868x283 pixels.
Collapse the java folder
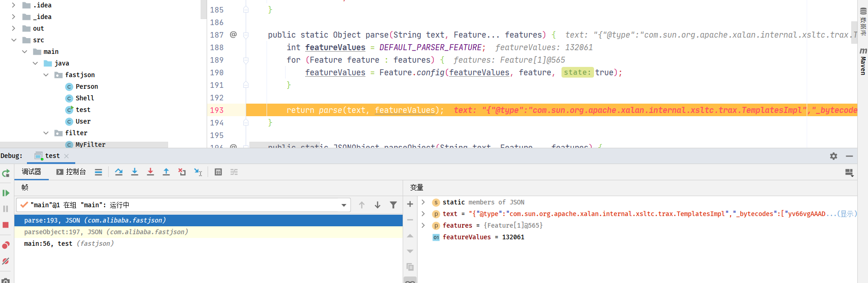pyautogui.click(x=35, y=63)
